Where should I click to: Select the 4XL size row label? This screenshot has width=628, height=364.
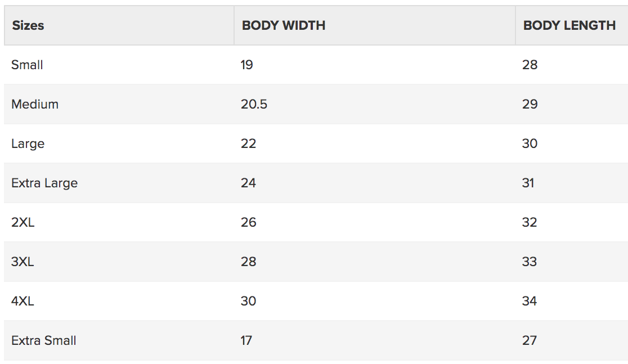click(23, 301)
